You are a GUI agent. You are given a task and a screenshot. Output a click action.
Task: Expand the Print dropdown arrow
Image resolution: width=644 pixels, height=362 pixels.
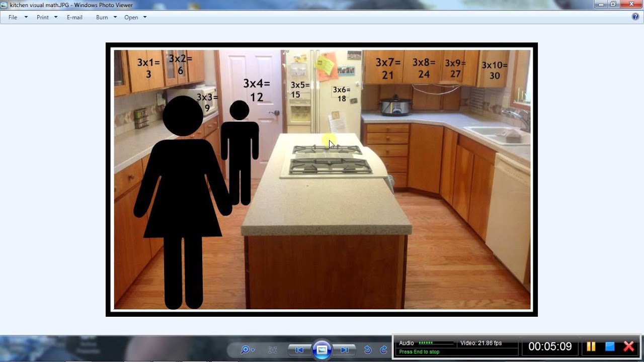click(x=56, y=17)
